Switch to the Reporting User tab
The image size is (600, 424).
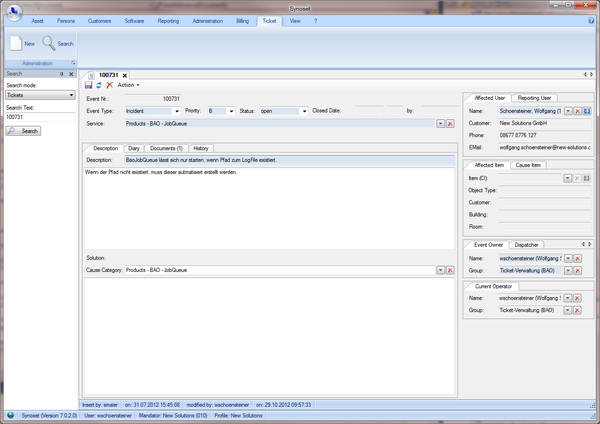pos(534,98)
